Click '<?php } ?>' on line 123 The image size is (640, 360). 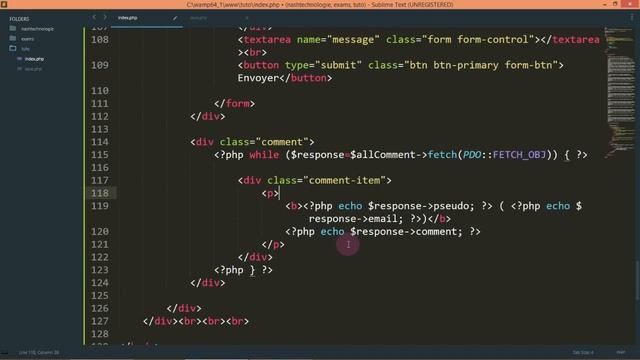[243, 270]
